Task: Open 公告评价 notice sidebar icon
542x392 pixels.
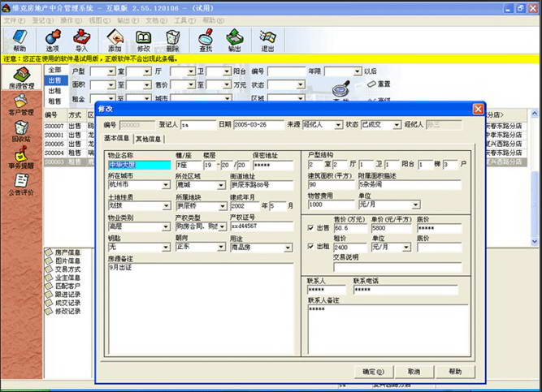Action: (x=21, y=184)
